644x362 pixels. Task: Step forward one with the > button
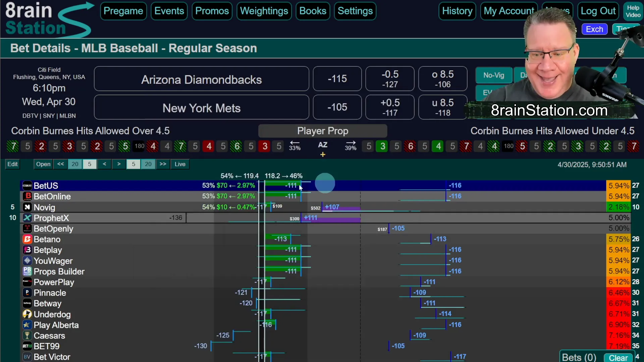point(119,164)
